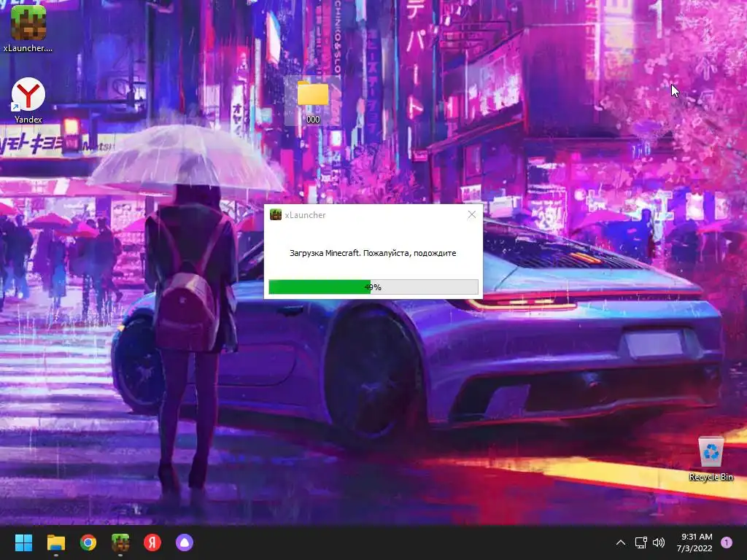Select the 000 folder on desktop

coord(312,101)
